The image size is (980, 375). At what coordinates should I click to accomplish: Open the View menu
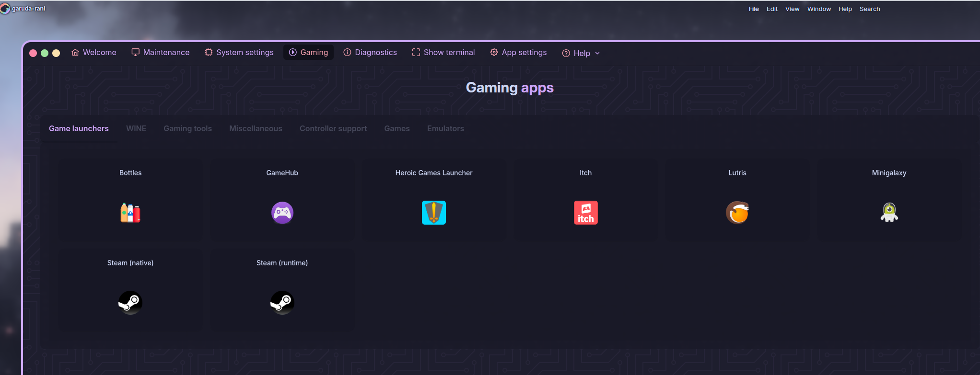pos(792,9)
